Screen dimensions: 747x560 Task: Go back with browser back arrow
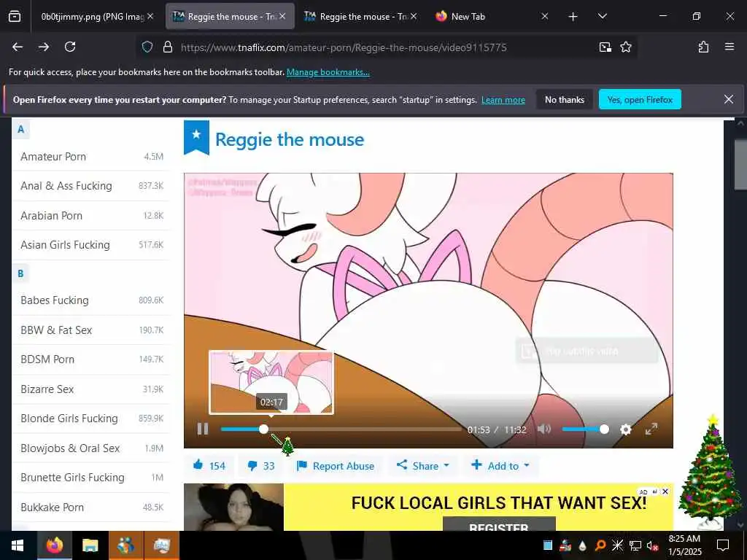pos(18,47)
